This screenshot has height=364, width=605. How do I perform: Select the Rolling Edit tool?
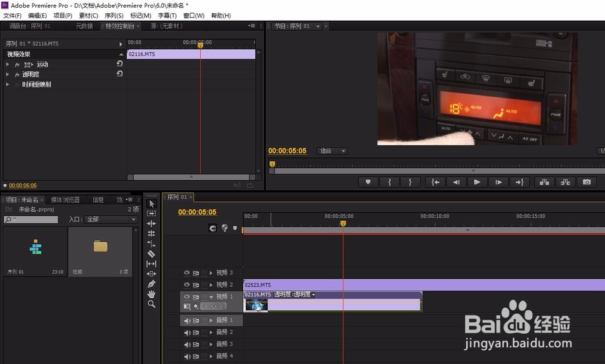(151, 233)
